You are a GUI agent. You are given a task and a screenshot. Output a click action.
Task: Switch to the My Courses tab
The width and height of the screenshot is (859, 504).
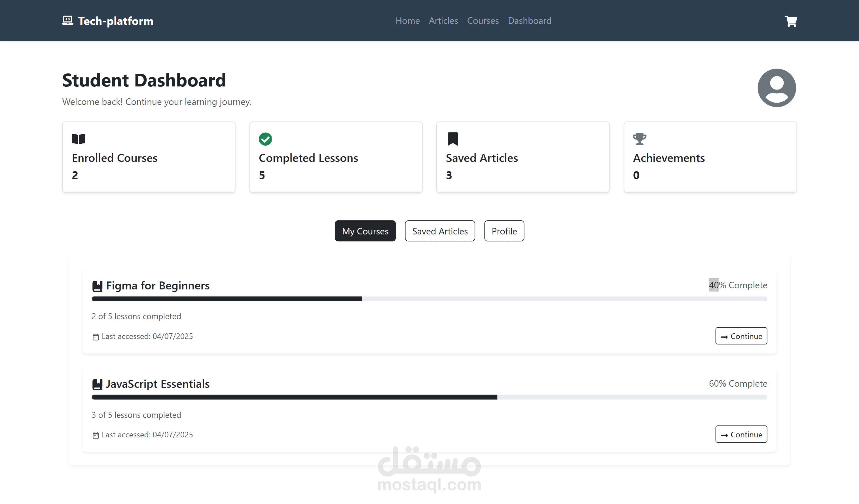click(365, 231)
